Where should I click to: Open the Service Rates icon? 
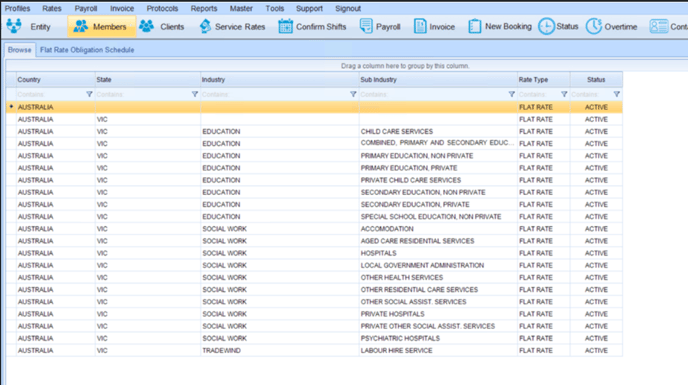[x=205, y=26]
